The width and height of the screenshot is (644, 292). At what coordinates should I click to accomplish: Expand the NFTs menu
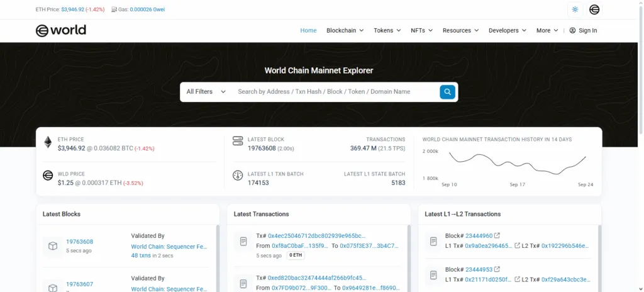click(x=422, y=30)
